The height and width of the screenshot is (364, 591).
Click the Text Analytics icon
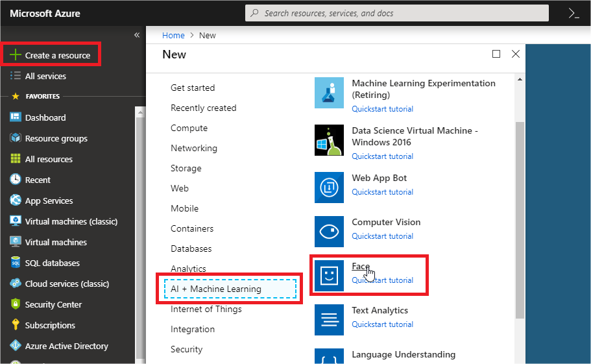[x=330, y=320]
